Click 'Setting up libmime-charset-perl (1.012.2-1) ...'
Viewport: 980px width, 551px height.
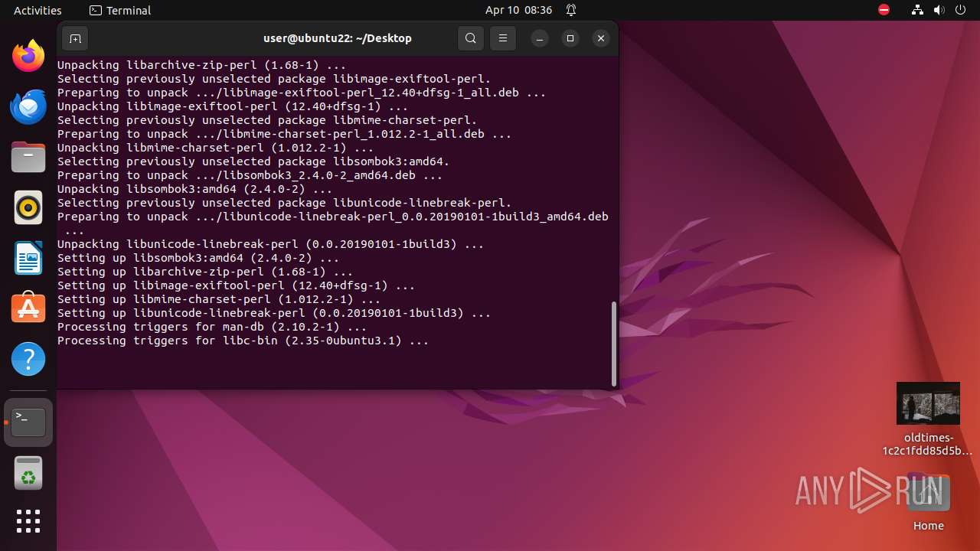coord(219,299)
